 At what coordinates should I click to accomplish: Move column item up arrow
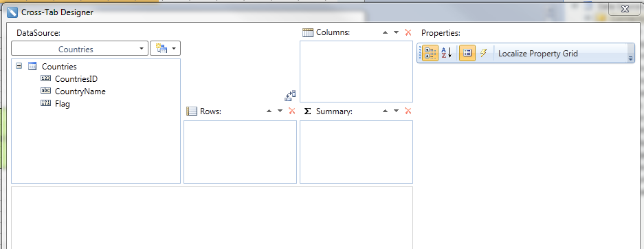(386, 32)
